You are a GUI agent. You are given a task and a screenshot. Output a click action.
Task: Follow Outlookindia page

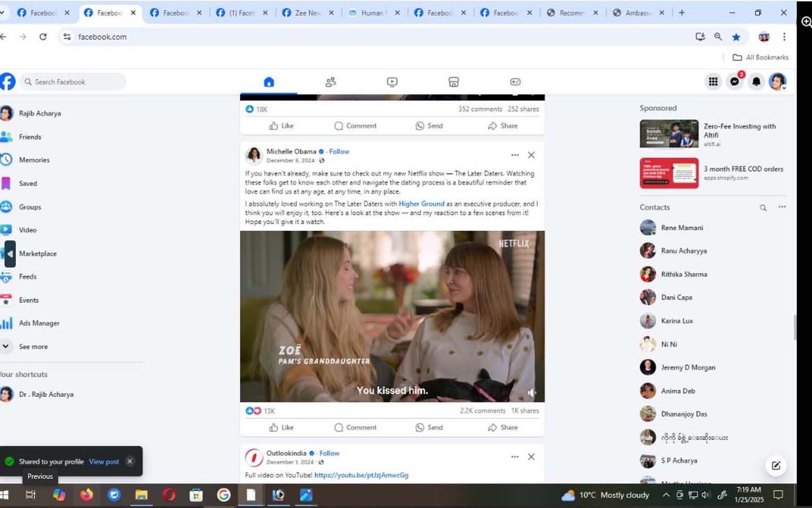pyautogui.click(x=329, y=453)
